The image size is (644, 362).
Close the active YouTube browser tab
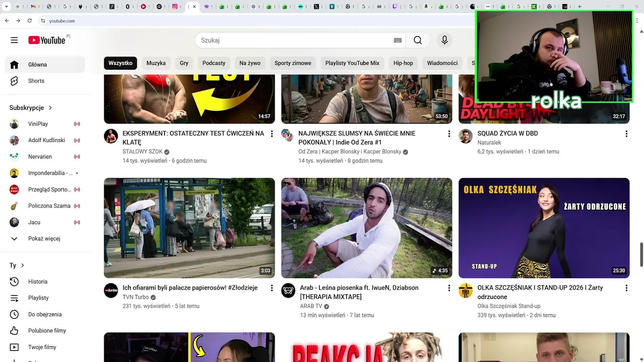point(195,7)
